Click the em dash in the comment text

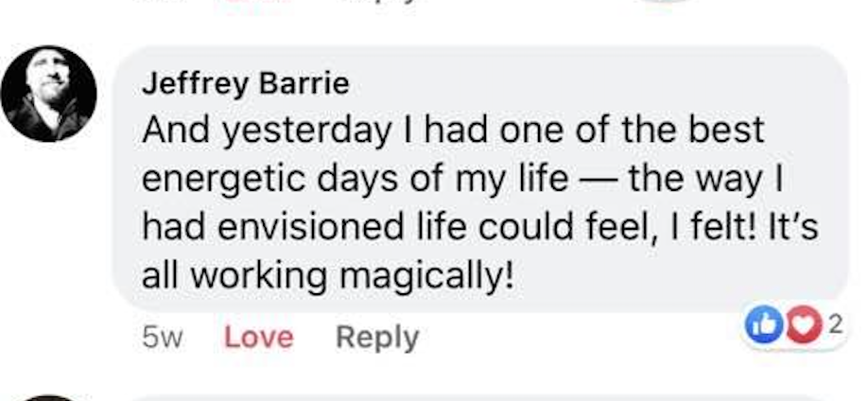click(595, 180)
